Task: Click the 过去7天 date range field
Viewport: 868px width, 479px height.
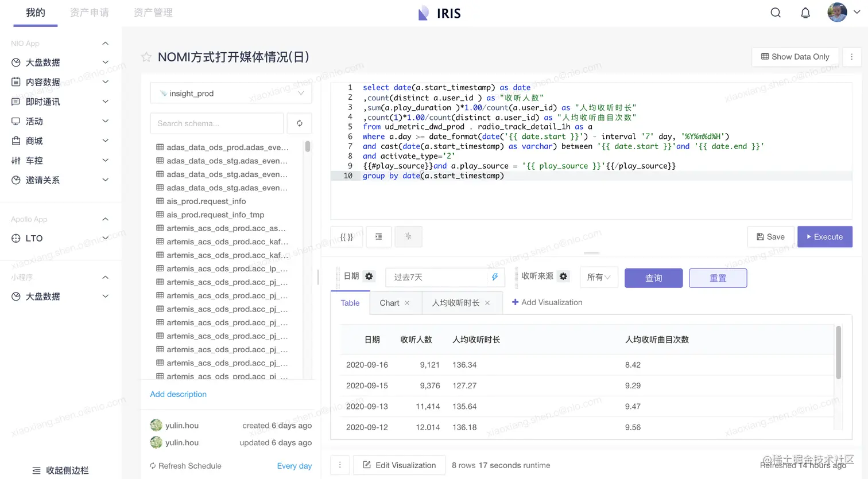Action: tap(445, 277)
